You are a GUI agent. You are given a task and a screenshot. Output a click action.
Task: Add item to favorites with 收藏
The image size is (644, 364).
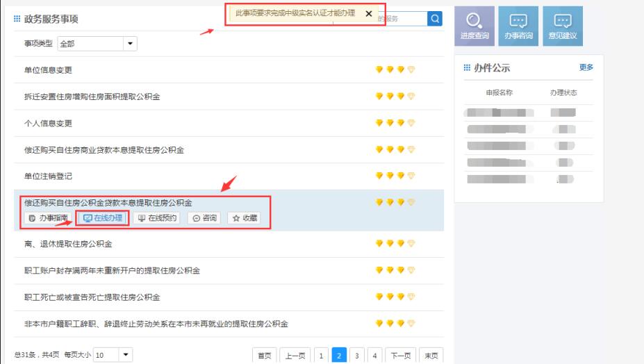[245, 218]
